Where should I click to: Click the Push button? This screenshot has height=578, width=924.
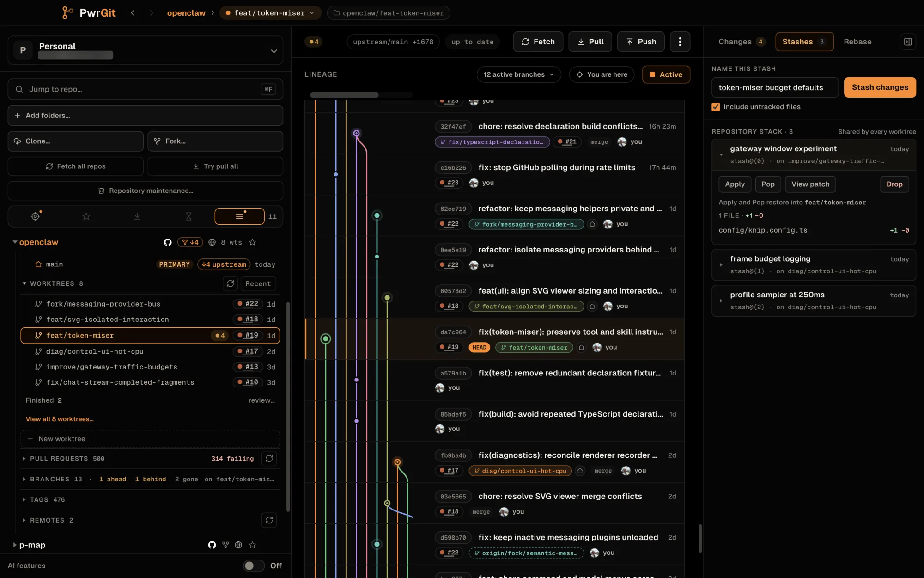pos(641,42)
